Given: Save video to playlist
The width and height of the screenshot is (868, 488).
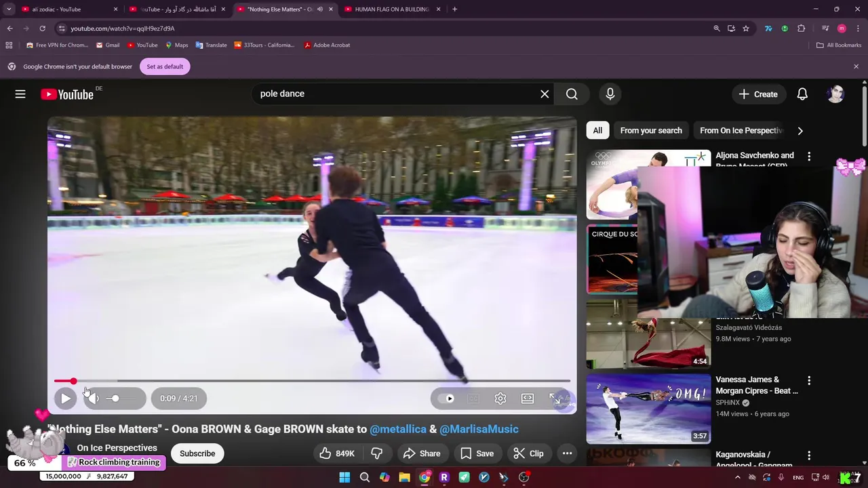Looking at the screenshot, I should pyautogui.click(x=477, y=453).
